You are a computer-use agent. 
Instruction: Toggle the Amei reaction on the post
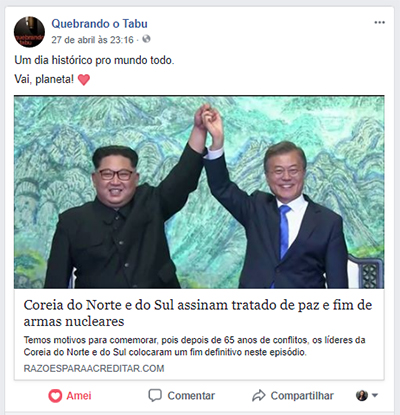click(70, 396)
